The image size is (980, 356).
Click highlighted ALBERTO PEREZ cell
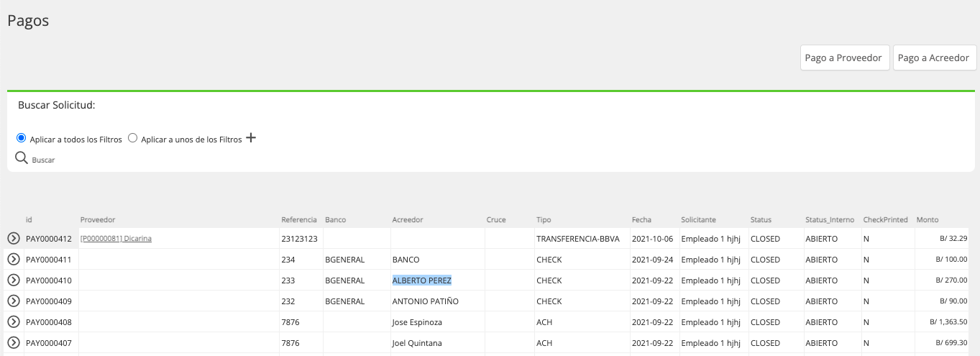click(421, 280)
